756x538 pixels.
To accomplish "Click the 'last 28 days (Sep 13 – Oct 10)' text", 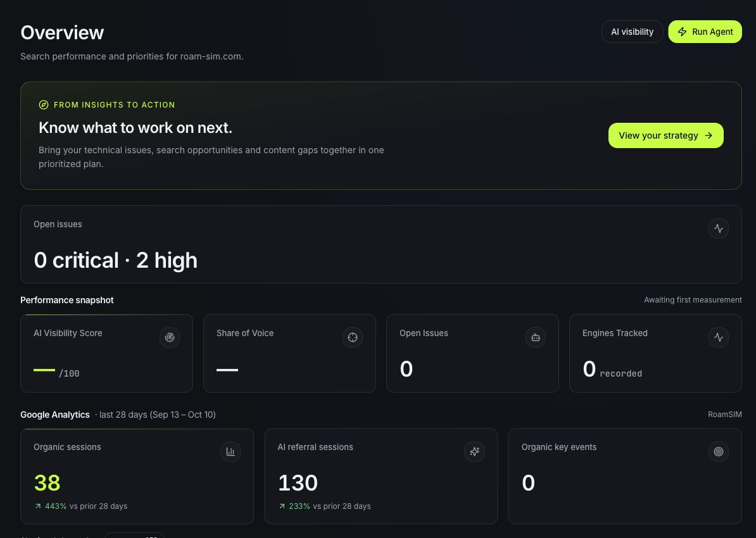I will pos(157,415).
